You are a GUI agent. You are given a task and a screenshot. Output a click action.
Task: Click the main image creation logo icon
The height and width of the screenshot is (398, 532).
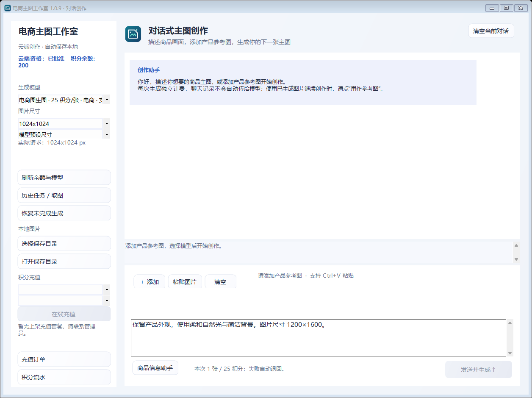point(133,34)
